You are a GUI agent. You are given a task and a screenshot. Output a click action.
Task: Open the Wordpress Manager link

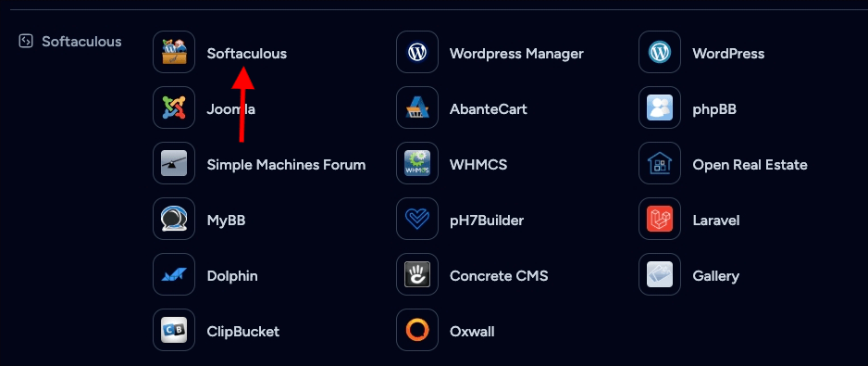point(516,54)
